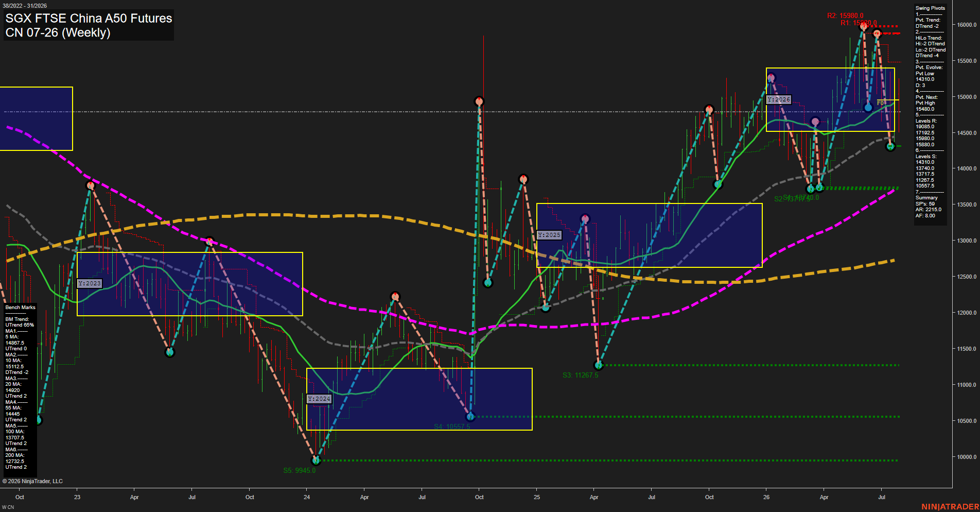Viewport: 980px width, 512px height.
Task: Select the Bench Marks panel heading
Action: pos(21,308)
